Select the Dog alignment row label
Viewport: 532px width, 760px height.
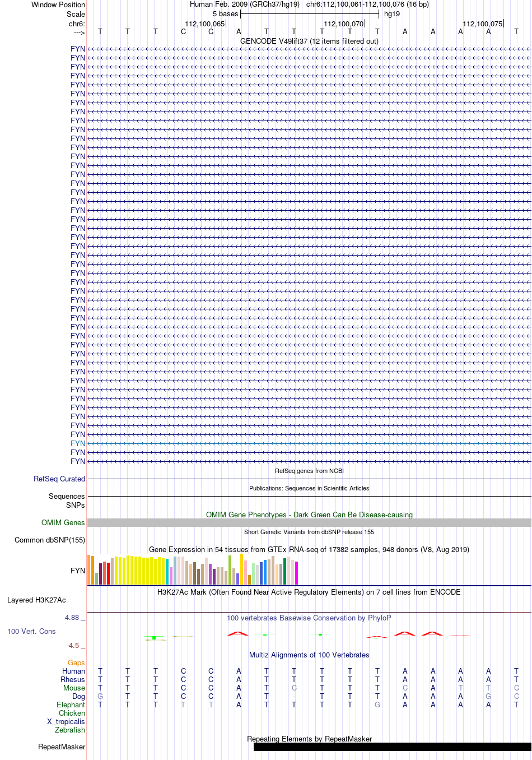pyautogui.click(x=79, y=696)
